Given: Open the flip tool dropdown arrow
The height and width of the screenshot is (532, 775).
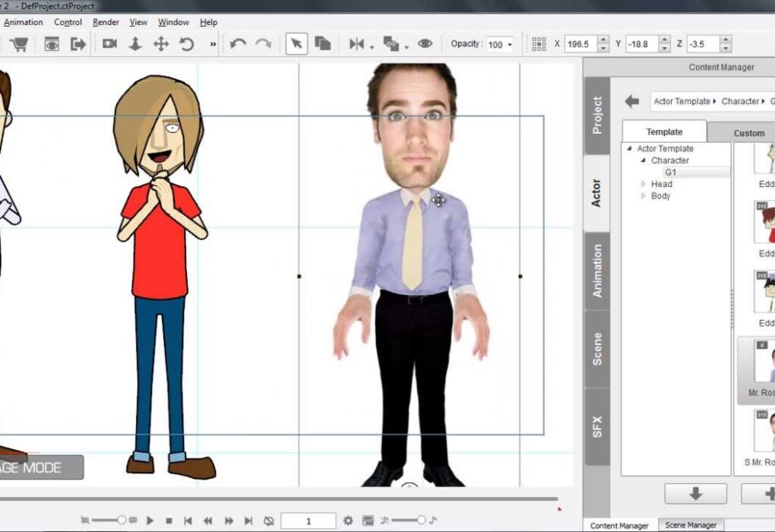Looking at the screenshot, I should (x=372, y=47).
